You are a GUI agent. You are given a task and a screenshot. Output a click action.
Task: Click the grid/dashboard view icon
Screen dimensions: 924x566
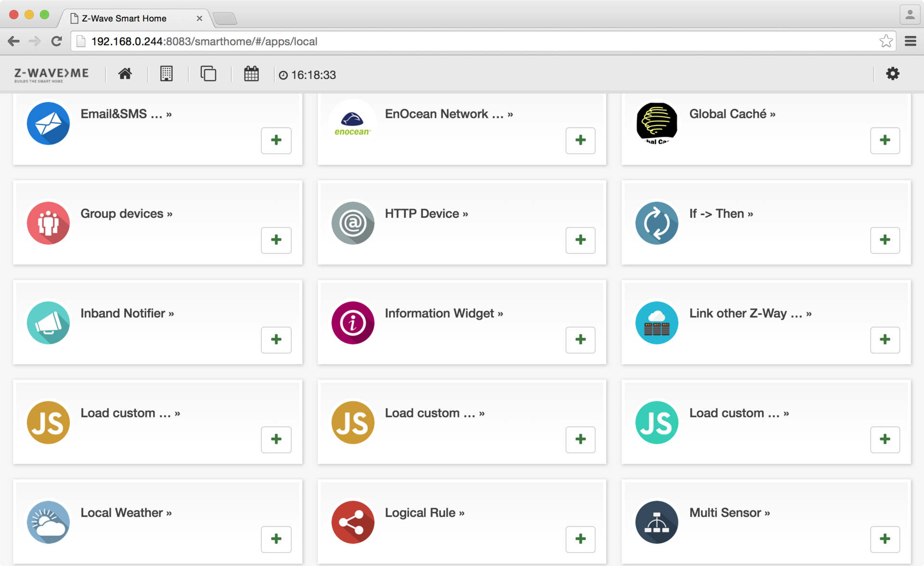click(x=166, y=74)
